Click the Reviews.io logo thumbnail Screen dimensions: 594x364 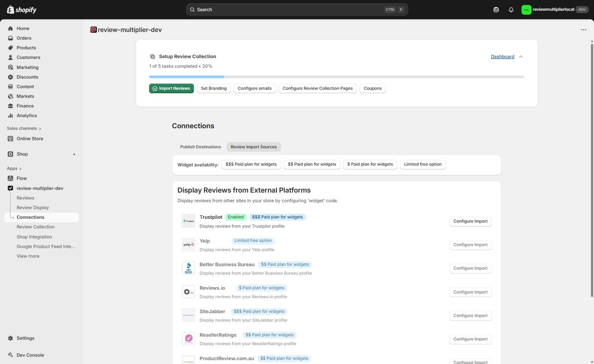[188, 292]
